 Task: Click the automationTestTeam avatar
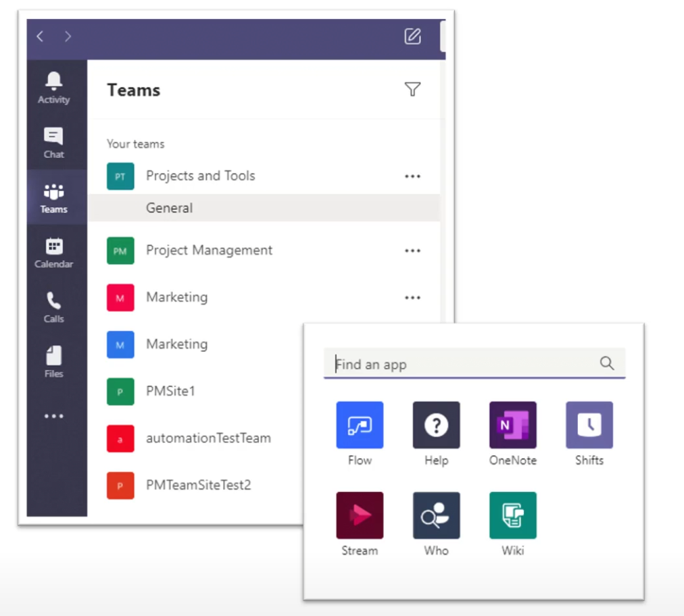coord(120,438)
